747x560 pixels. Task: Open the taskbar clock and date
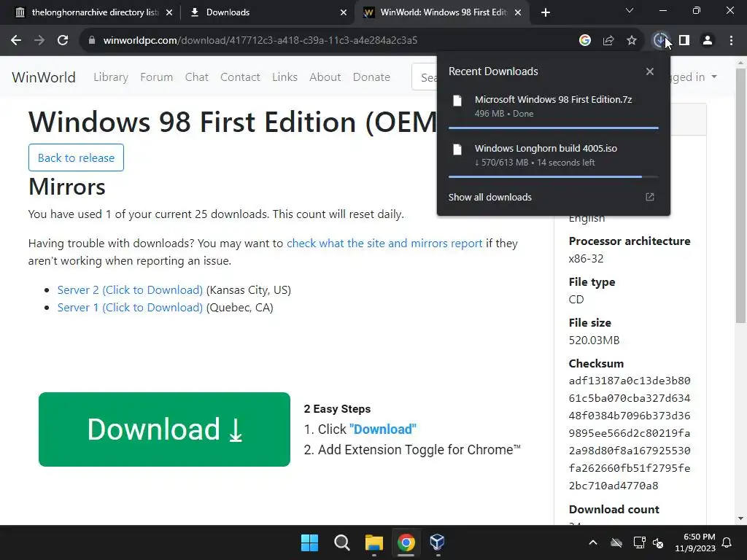695,542
